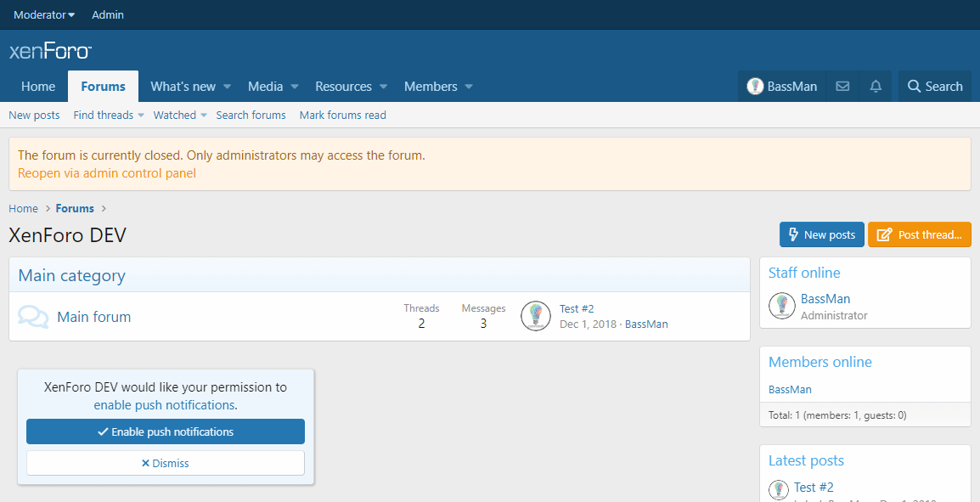
Task: Click the New posts blue button
Action: [821, 234]
